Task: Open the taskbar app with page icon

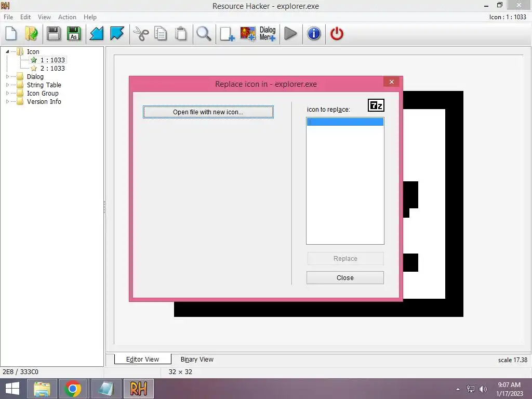Action: pos(106,389)
